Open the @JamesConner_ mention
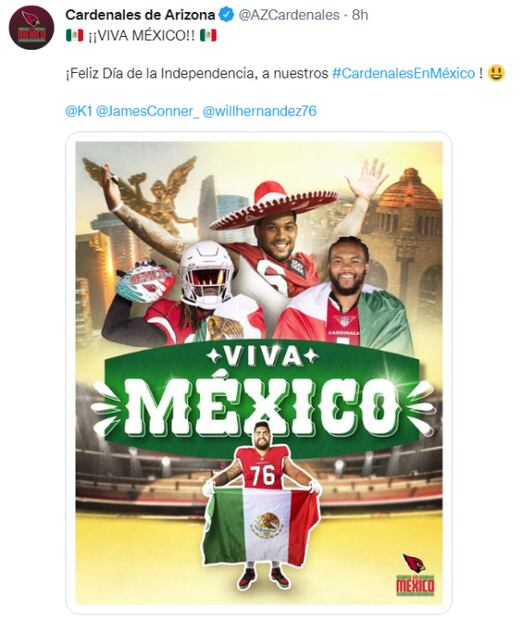Viewport: 523px width, 620px height. click(x=148, y=111)
